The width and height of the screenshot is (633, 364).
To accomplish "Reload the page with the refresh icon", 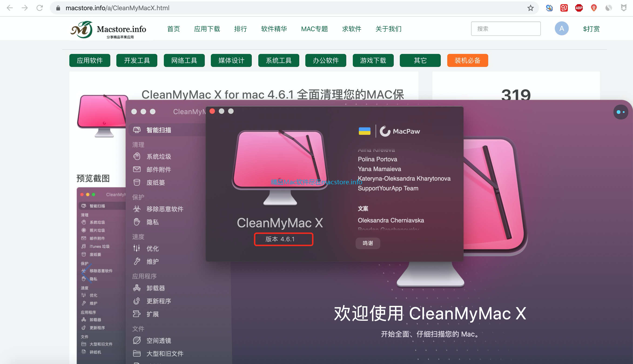I will [40, 8].
